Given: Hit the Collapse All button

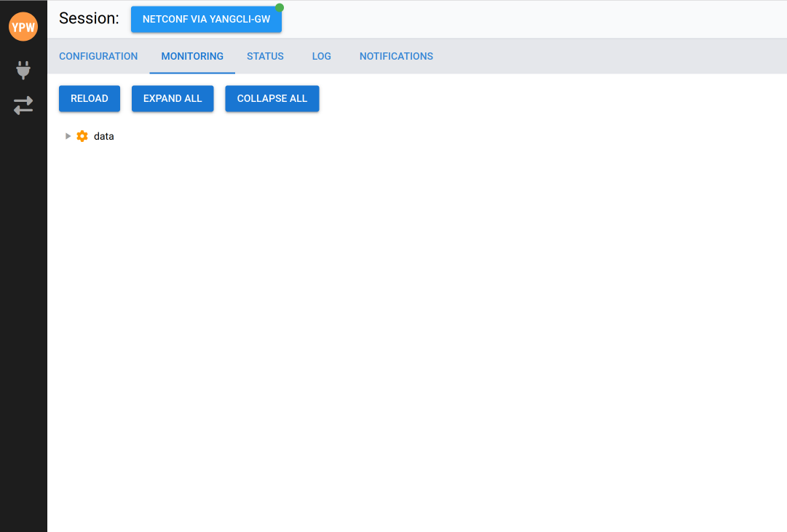Looking at the screenshot, I should coord(272,98).
